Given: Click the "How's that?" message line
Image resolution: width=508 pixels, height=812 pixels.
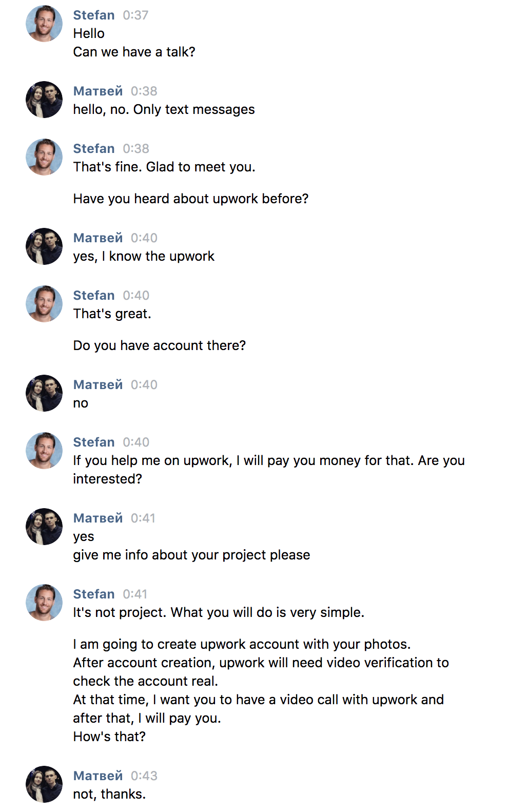Looking at the screenshot, I should (x=109, y=737).
